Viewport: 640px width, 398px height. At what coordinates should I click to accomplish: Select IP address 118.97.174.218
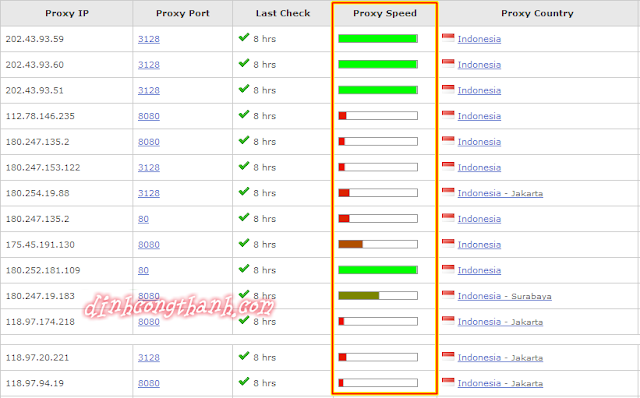pos(40,322)
